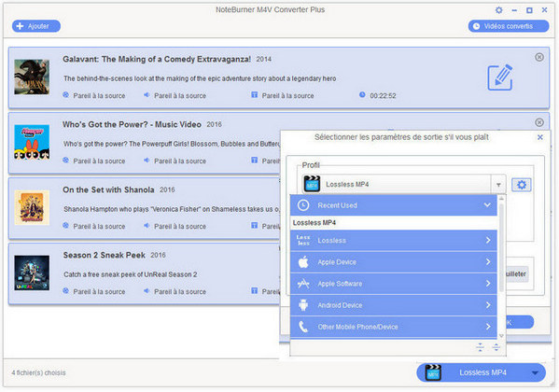Open the Vidéos convertis history
Viewport: 559px width, 392px height.
pyautogui.click(x=509, y=26)
